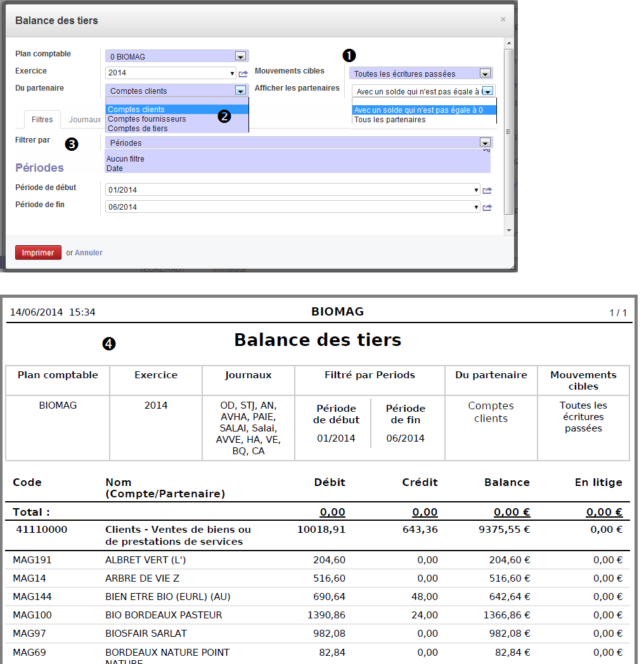Viewport: 644px width, 664px height.
Task: Click the red Imprimer button
Action: point(38,252)
